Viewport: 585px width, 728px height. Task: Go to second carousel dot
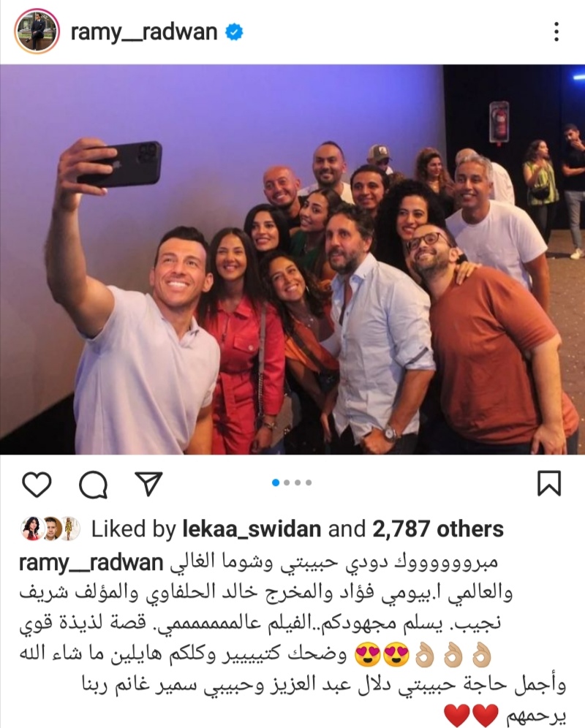(x=287, y=483)
